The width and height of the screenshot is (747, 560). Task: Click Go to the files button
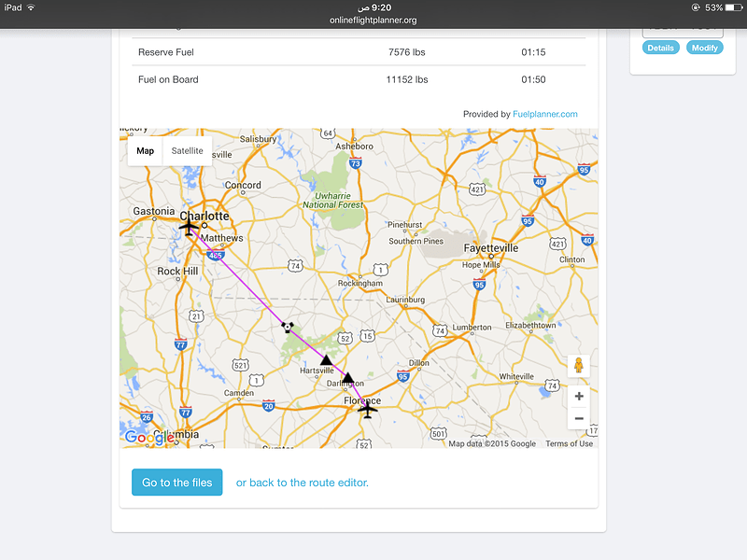pyautogui.click(x=177, y=483)
